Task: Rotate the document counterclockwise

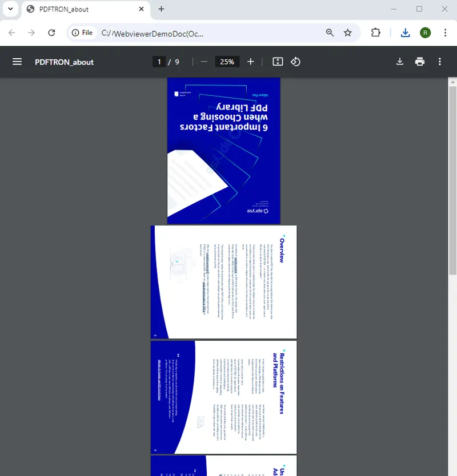Action: [x=295, y=62]
